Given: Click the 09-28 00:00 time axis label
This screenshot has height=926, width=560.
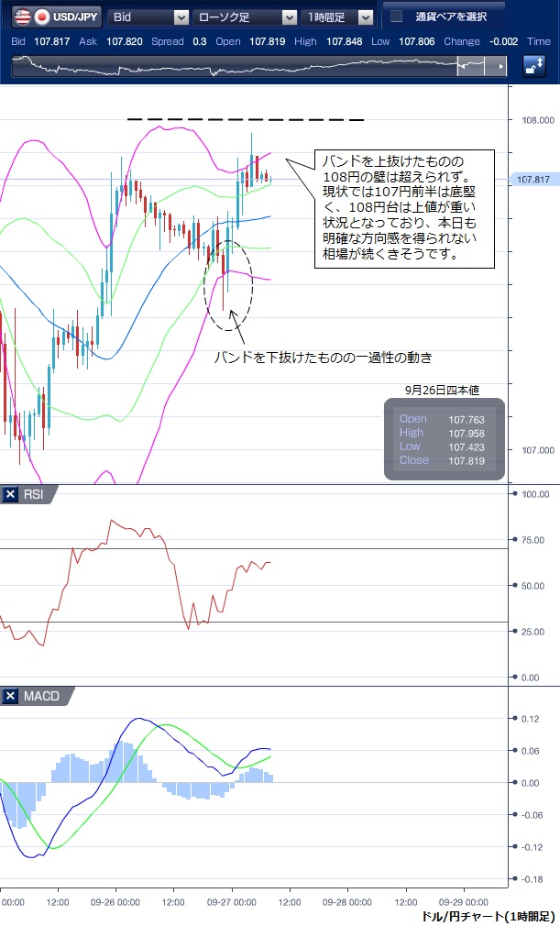Looking at the screenshot, I should coord(347,902).
